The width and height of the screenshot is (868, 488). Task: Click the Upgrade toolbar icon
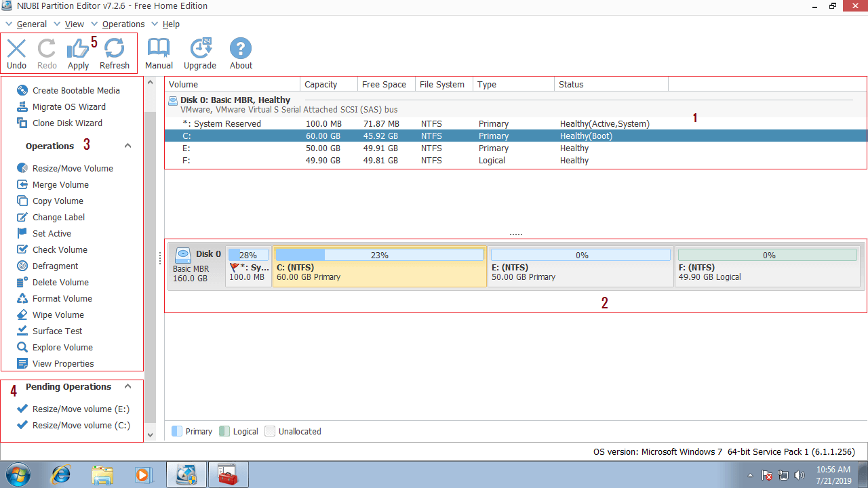(199, 53)
